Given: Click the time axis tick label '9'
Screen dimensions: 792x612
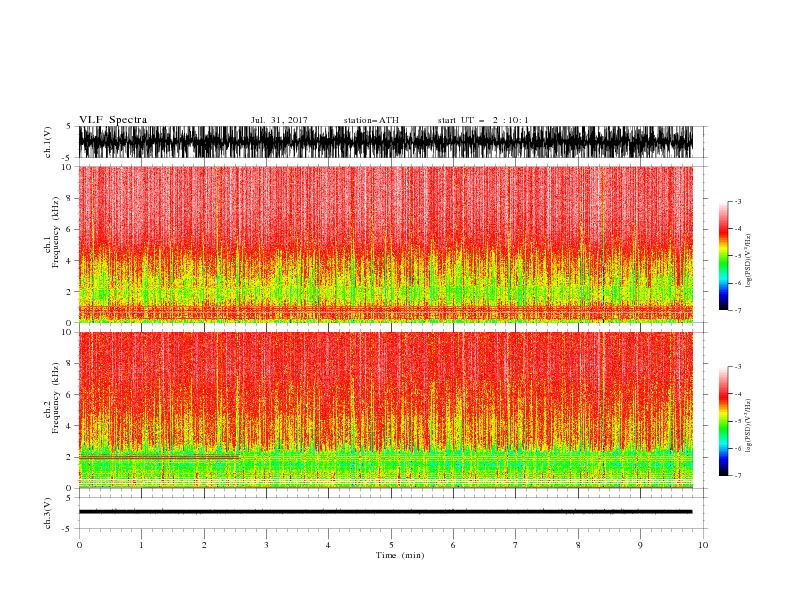Looking at the screenshot, I should point(640,545).
